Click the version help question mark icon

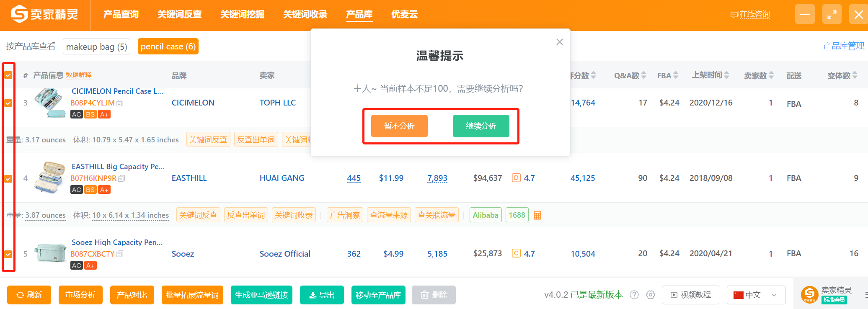(x=634, y=295)
